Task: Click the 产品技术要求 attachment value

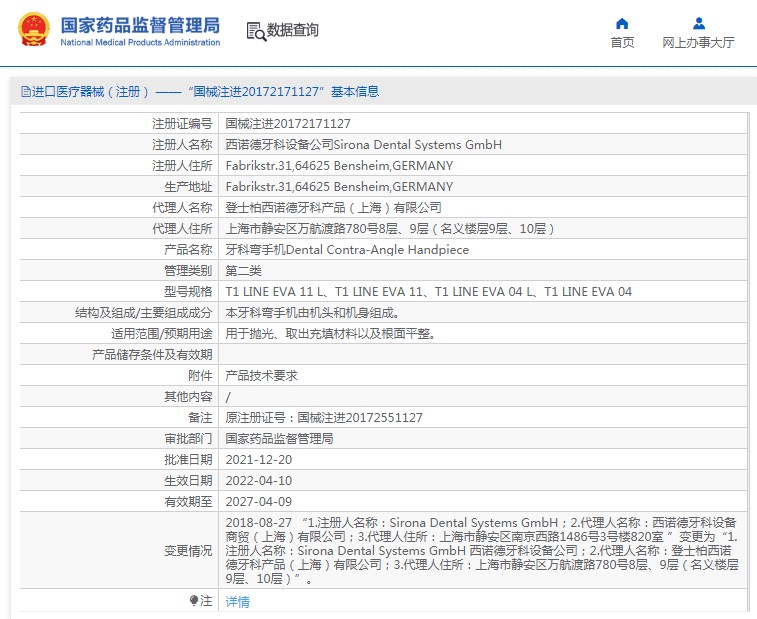Action: [262, 376]
